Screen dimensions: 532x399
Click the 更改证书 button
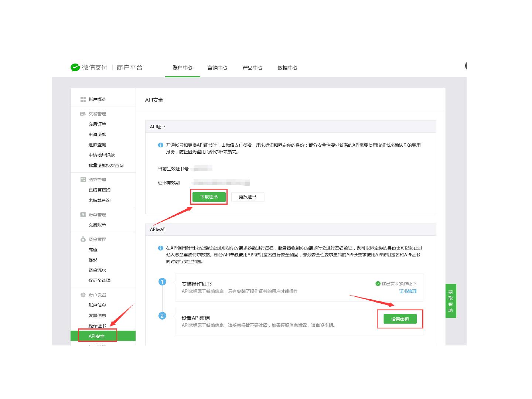click(248, 197)
